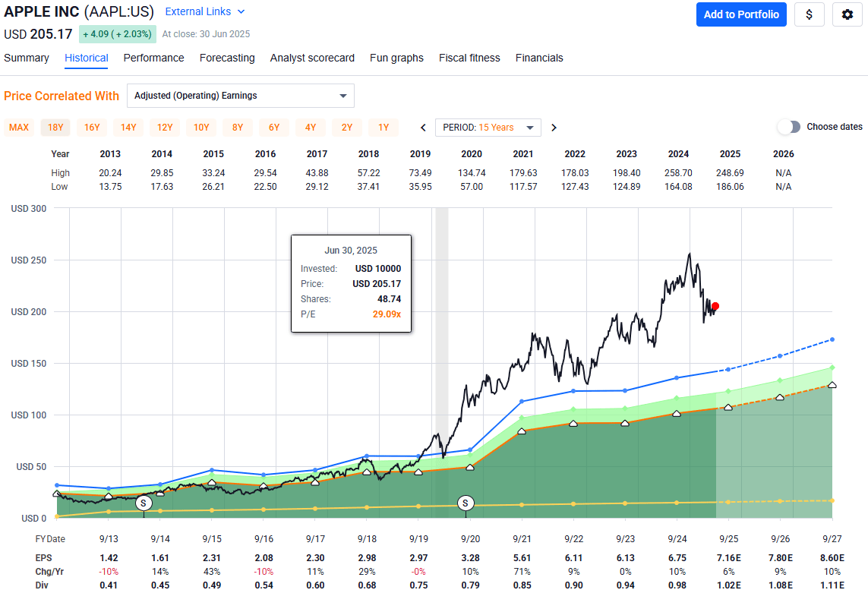Open the settings gear icon
This screenshot has width=868, height=590.
point(847,14)
